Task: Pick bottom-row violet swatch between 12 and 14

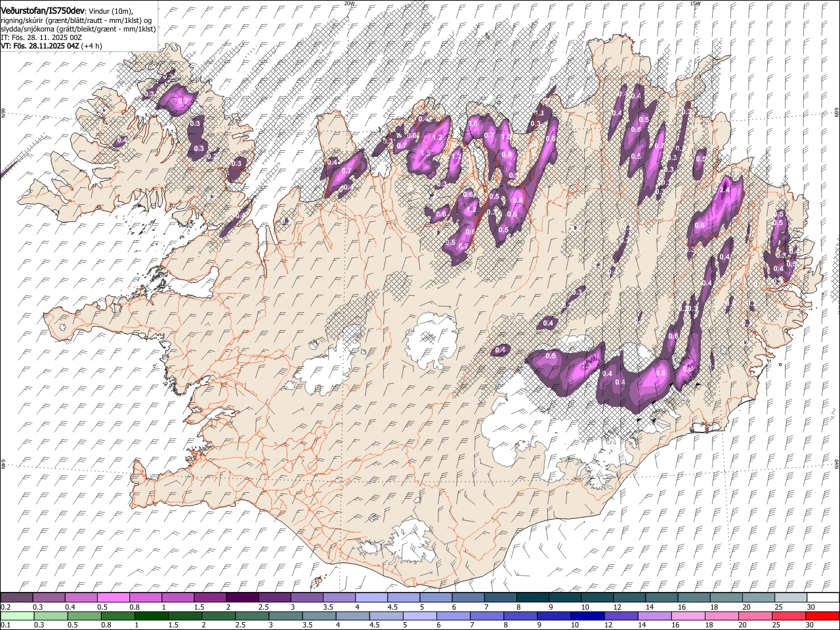Action: pos(621,616)
